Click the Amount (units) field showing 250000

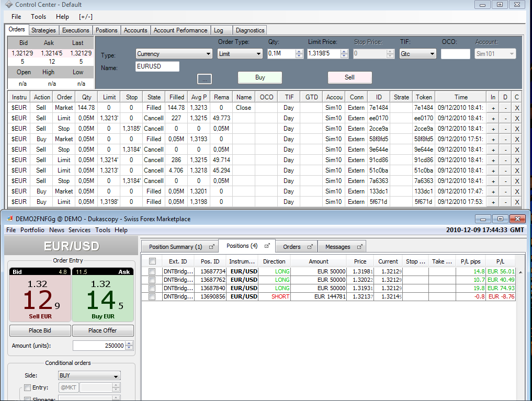coord(99,346)
